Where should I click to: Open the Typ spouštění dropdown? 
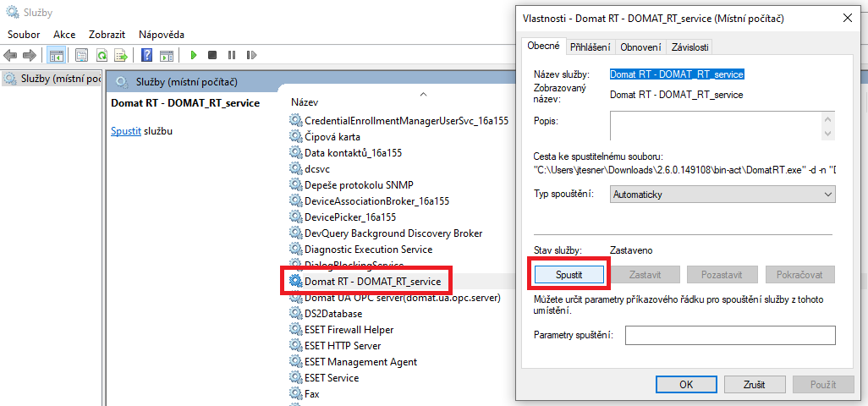point(722,195)
